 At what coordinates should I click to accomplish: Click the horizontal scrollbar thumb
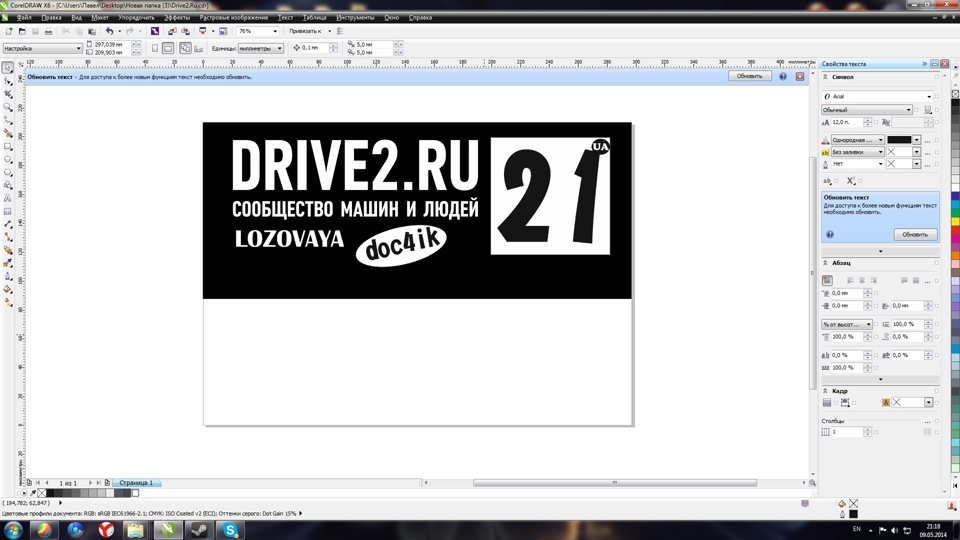615,483
